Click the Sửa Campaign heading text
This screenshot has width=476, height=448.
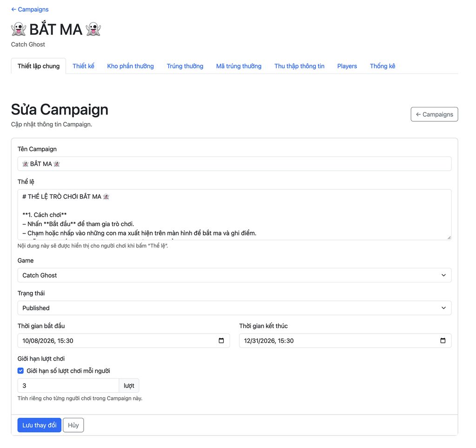tap(59, 109)
